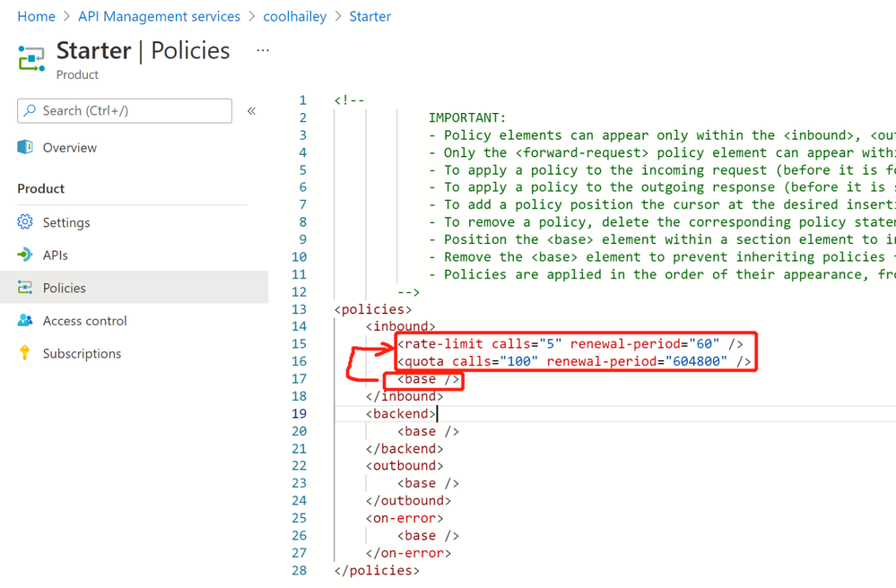896x588 pixels.
Task: Click the comment end marker on line 12
Action: click(x=409, y=292)
